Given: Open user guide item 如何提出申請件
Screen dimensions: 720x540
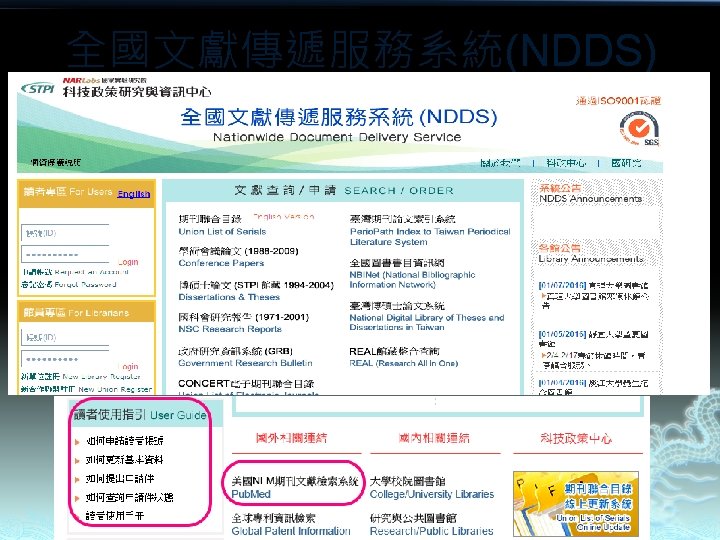Looking at the screenshot, I should pyautogui.click(x=120, y=478).
